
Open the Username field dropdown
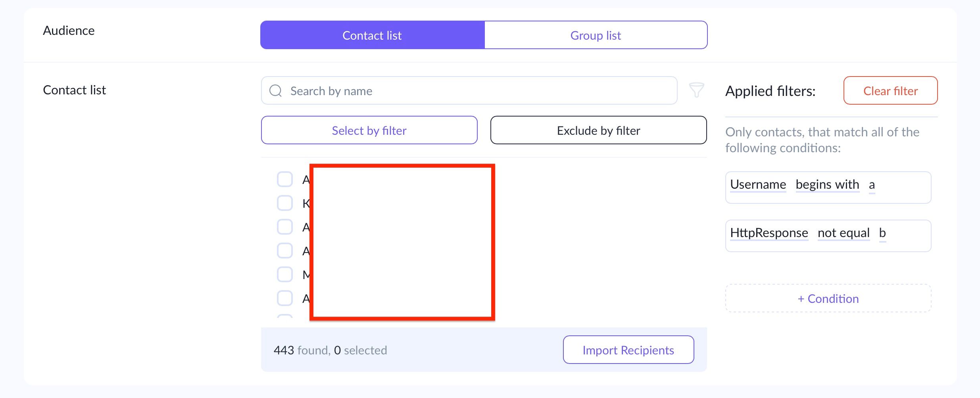coord(758,185)
